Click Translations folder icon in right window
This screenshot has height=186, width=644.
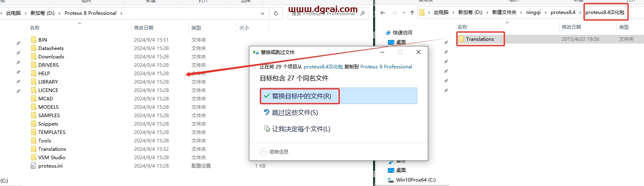pos(461,39)
